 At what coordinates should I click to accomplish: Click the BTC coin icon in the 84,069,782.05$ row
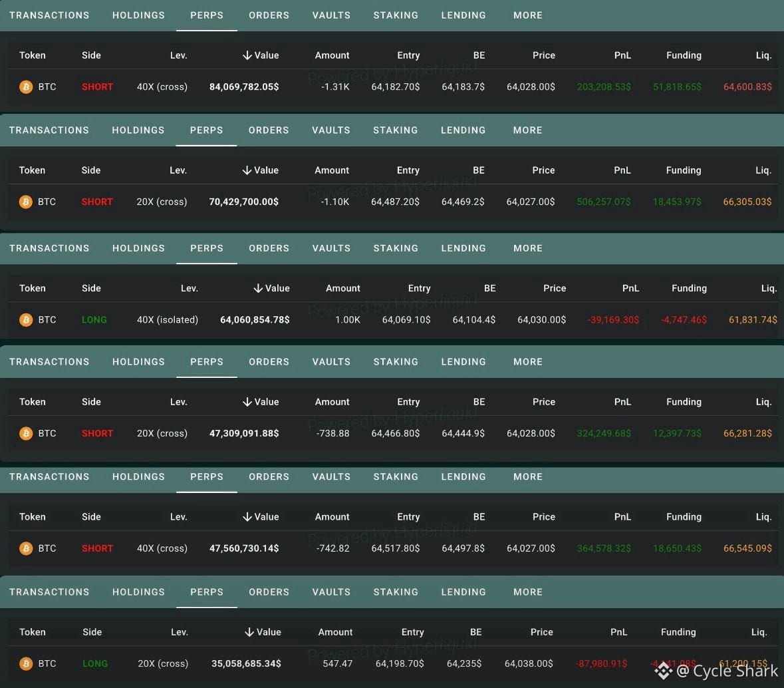click(26, 87)
